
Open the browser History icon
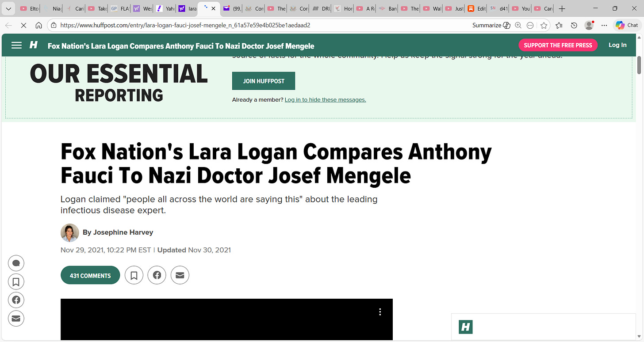pyautogui.click(x=574, y=25)
